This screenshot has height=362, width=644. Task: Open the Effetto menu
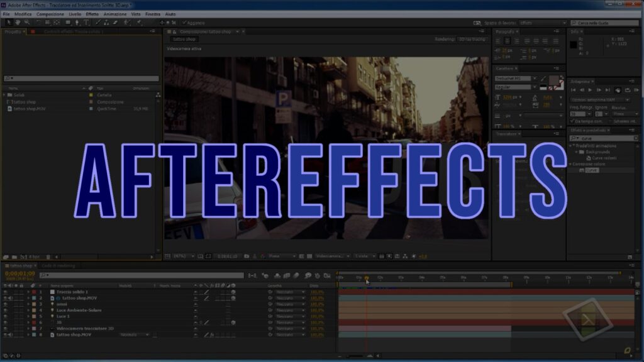(92, 14)
